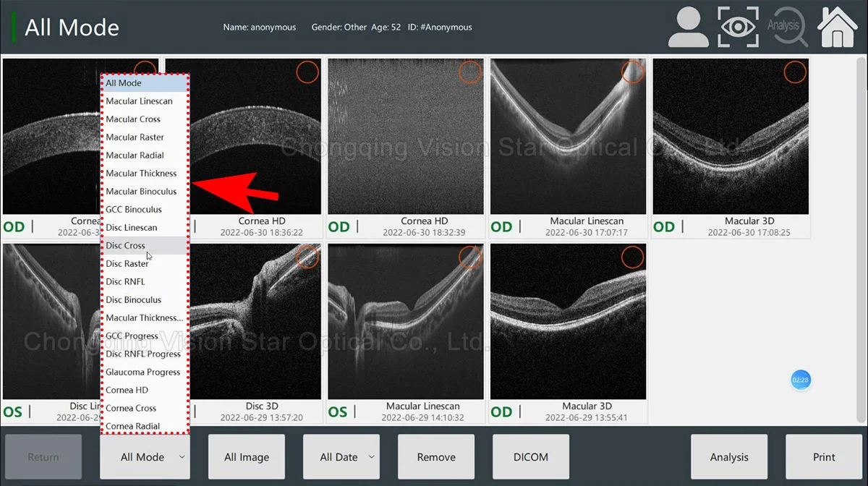This screenshot has width=868, height=486.
Task: Open the Macular Linescan 14:10:32 thumbnail
Action: click(405, 322)
